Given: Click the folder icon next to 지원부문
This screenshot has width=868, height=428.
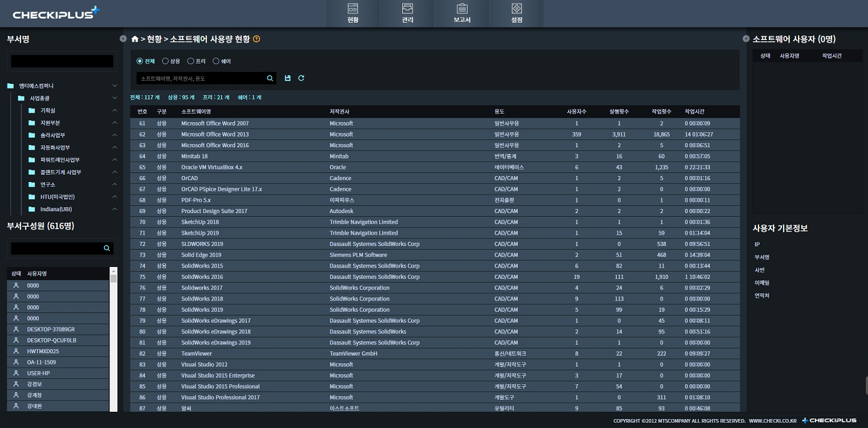Looking at the screenshot, I should 32,123.
